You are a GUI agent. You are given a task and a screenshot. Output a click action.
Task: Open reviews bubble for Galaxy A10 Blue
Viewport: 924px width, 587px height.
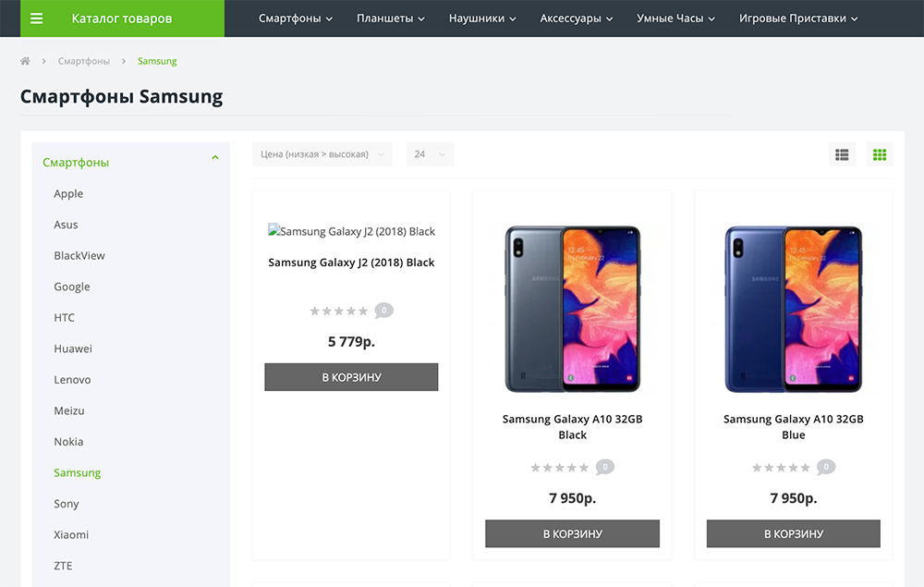pos(826,468)
